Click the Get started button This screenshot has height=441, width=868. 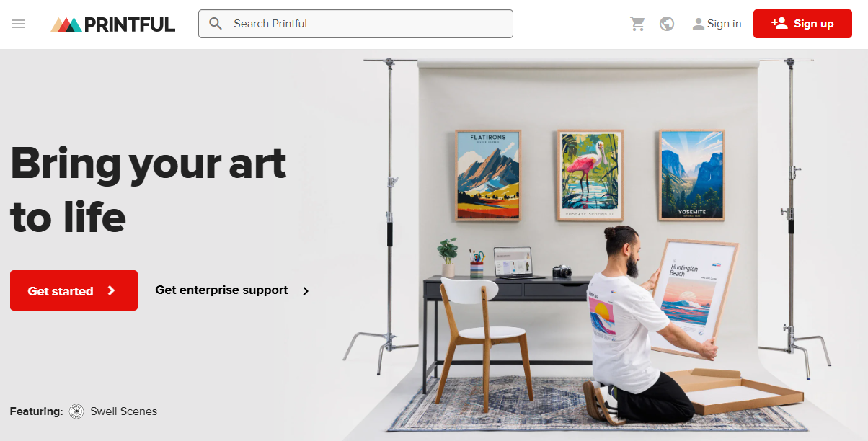(x=74, y=290)
